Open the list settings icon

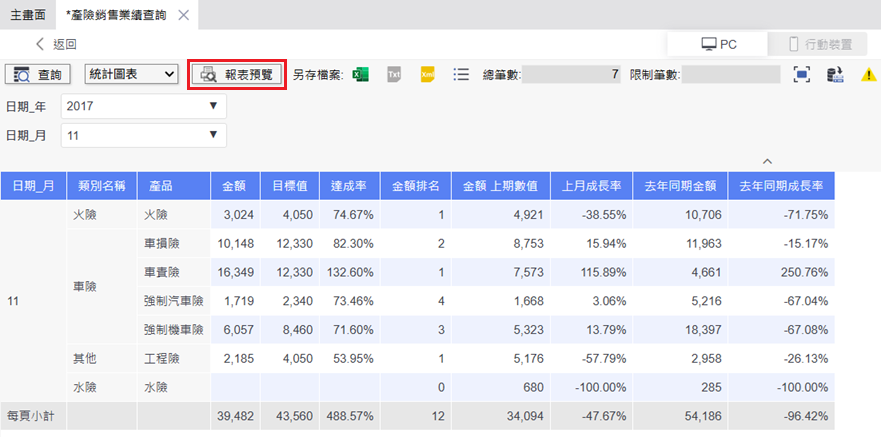coord(461,74)
